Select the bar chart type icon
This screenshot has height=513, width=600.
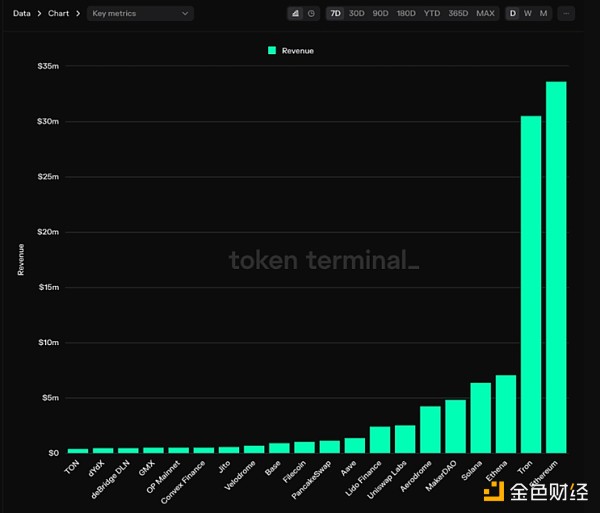(295, 14)
